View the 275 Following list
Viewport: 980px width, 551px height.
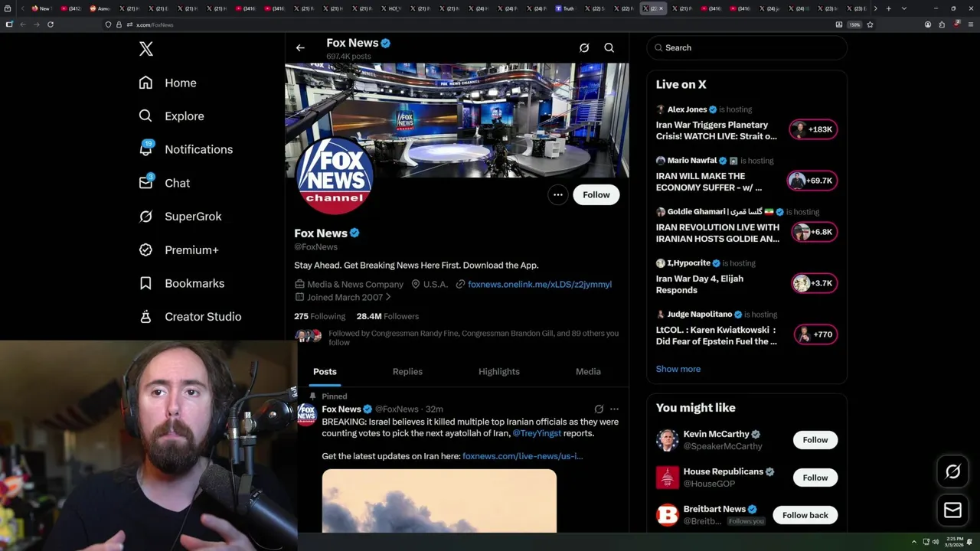pyautogui.click(x=319, y=316)
